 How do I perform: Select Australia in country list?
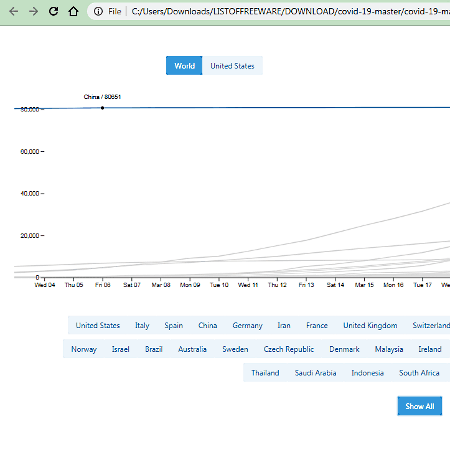(192, 349)
